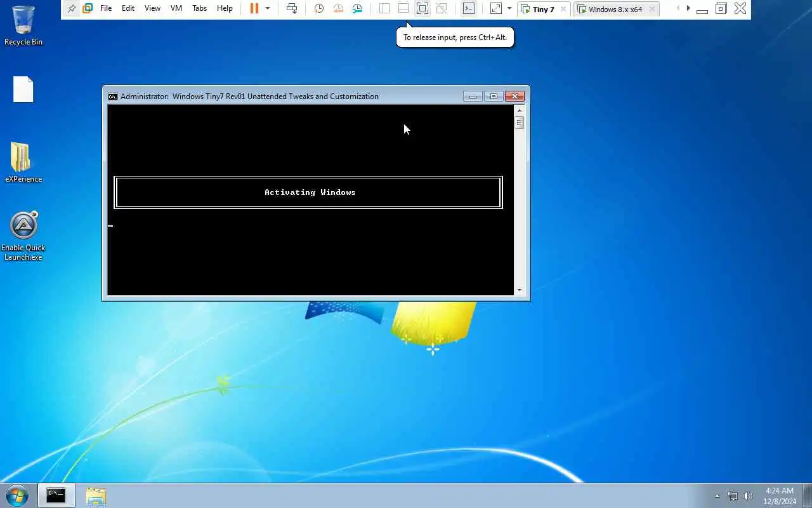This screenshot has height=508, width=812.
Task: Click the console scrollbar down arrow
Action: click(x=520, y=290)
